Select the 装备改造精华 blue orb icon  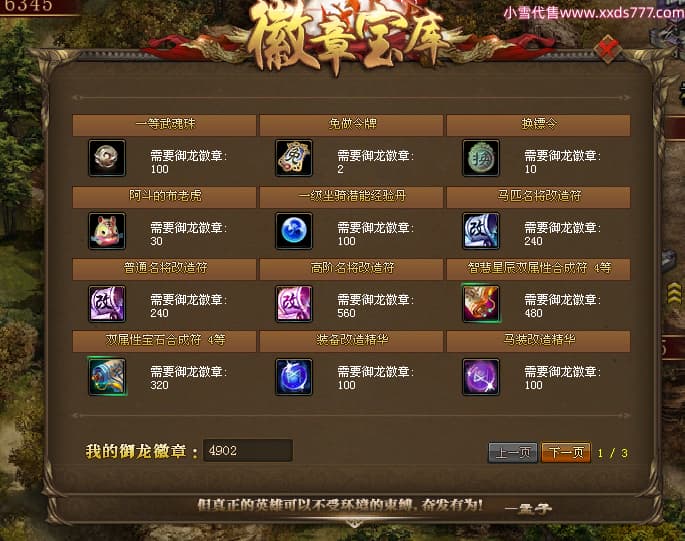pyautogui.click(x=294, y=377)
